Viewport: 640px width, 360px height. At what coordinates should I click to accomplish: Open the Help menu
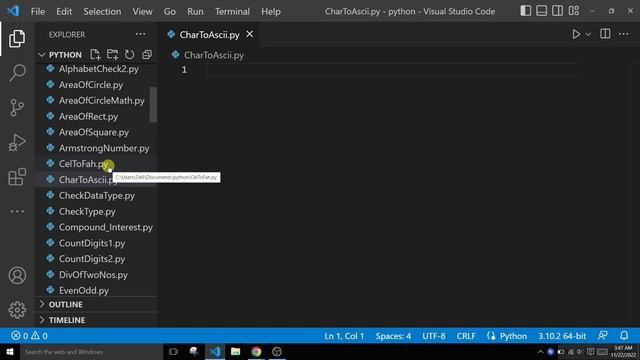click(x=271, y=11)
